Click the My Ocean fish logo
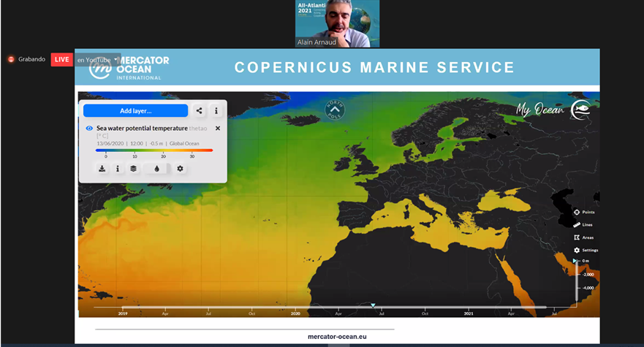The height and width of the screenshot is (347, 644). [580, 110]
